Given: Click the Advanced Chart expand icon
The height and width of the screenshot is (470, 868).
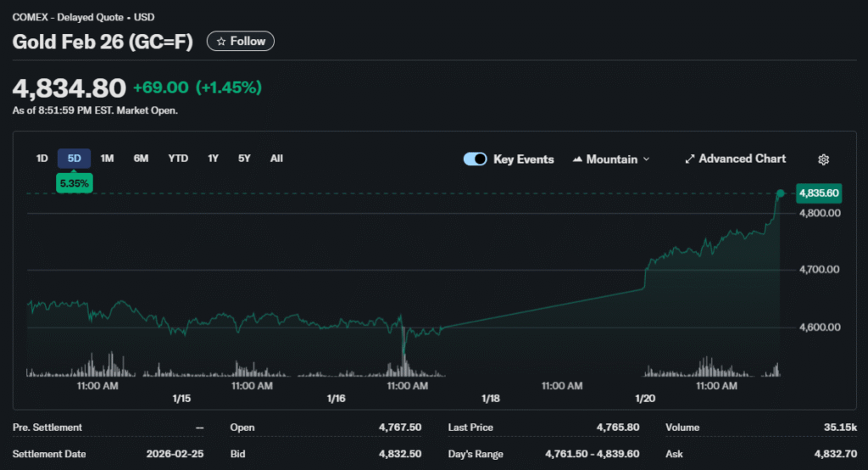Looking at the screenshot, I should pos(690,159).
